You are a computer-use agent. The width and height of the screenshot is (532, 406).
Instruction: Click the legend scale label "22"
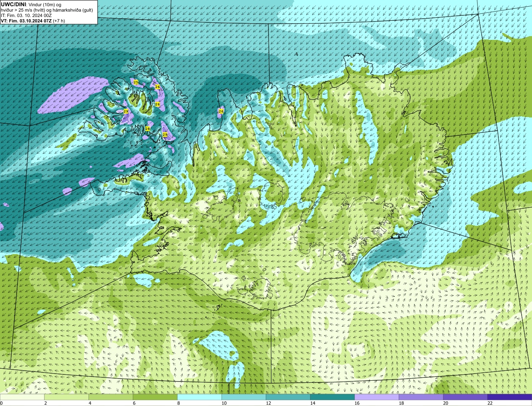490,403
